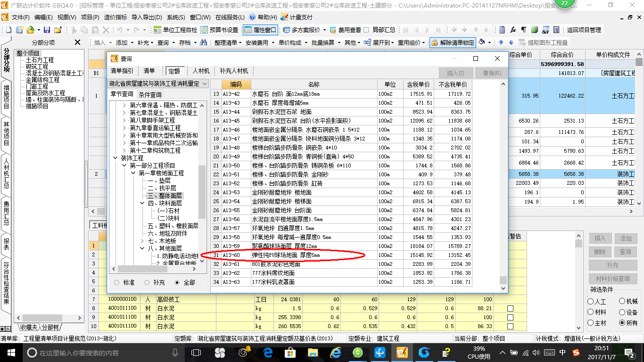Click the New file icon

click(x=8, y=30)
